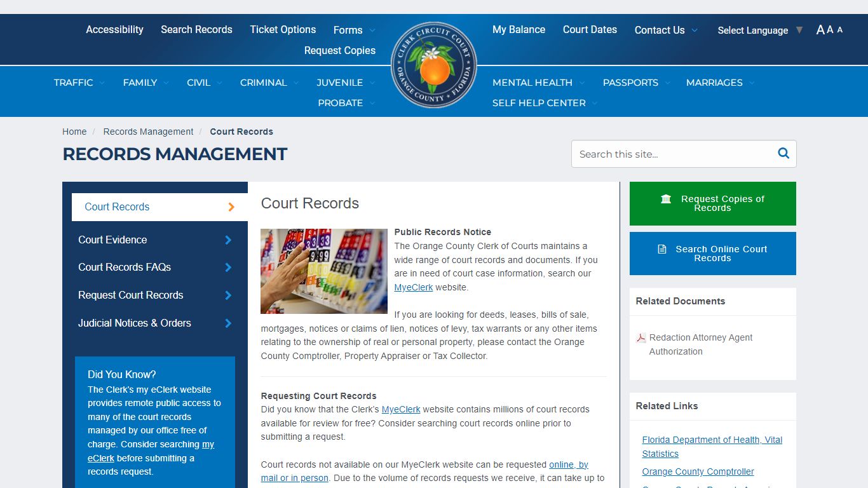
Task: Click the PDF icon beside Redaction Attorney Agent Authorization
Action: coord(641,337)
